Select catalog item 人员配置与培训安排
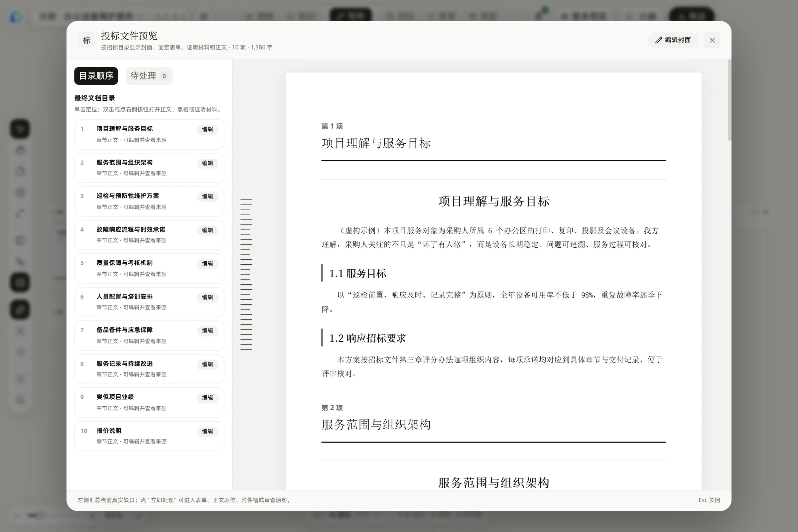This screenshot has width=798, height=532. click(x=149, y=302)
